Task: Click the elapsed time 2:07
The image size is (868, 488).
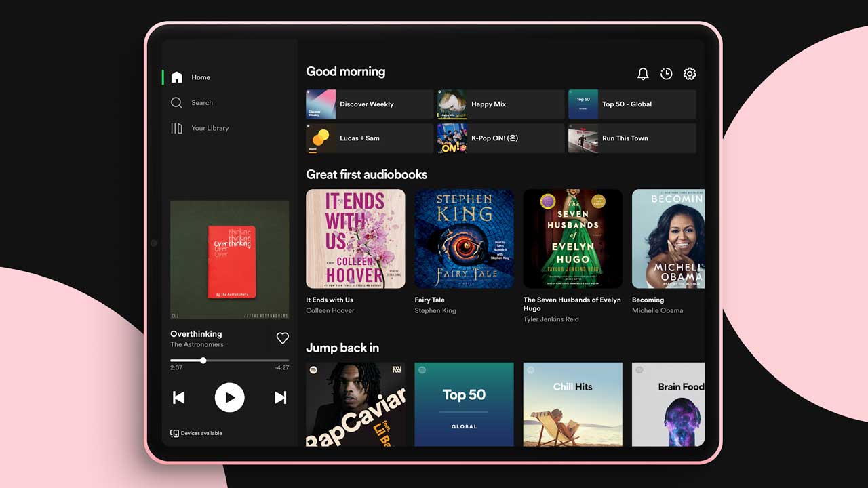Action: (176, 368)
